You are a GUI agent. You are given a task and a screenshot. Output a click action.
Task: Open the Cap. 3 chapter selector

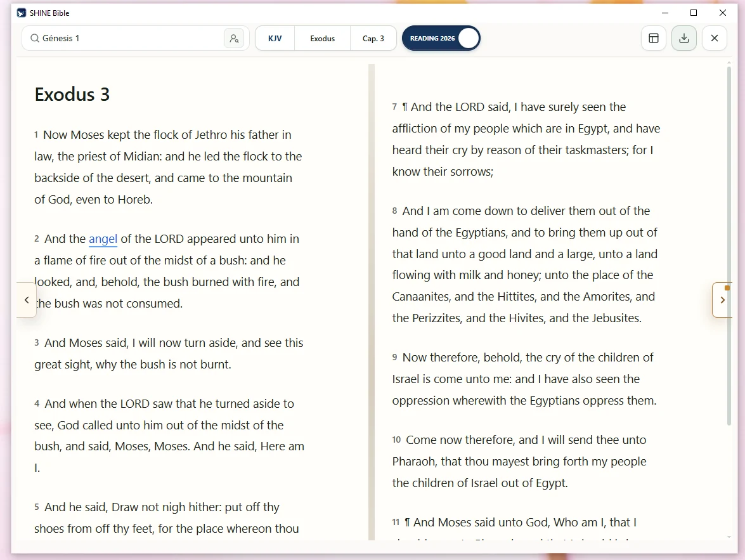[x=373, y=39]
